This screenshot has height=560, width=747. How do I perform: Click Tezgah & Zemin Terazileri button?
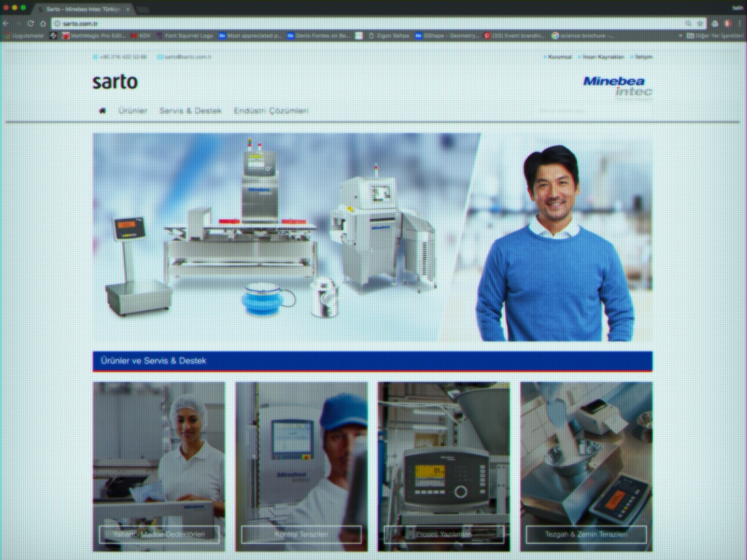click(586, 534)
